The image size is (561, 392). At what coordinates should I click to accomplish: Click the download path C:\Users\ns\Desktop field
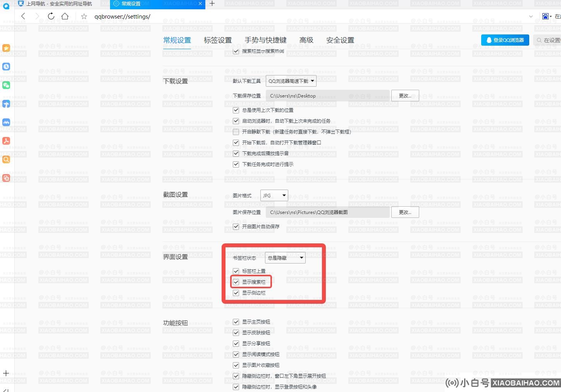[328, 96]
